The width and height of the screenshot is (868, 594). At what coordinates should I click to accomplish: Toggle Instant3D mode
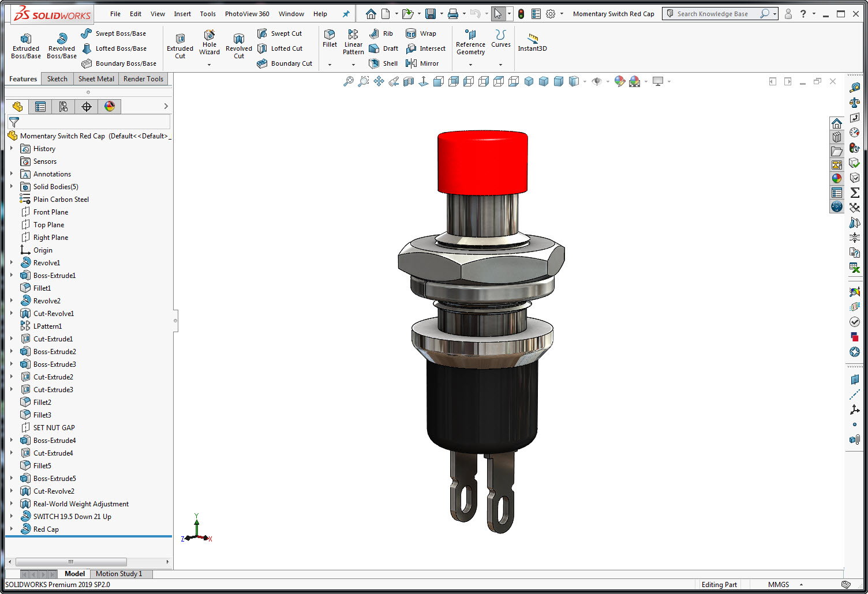pos(532,42)
